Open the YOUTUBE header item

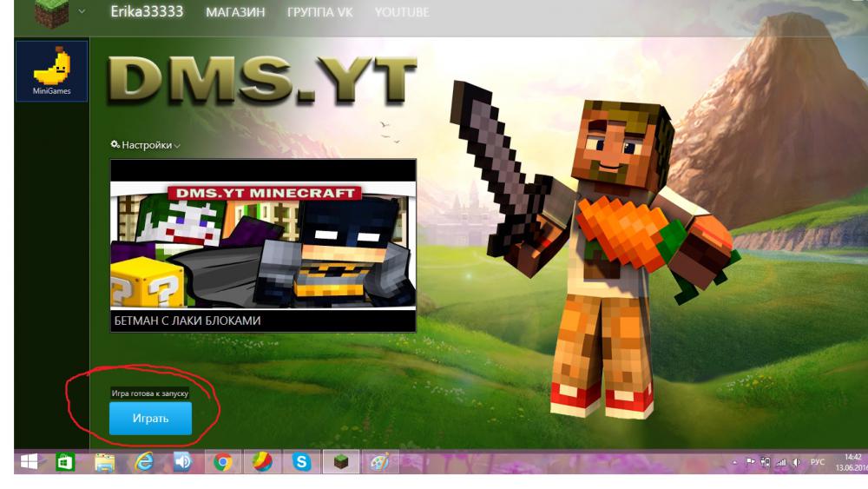pos(402,13)
